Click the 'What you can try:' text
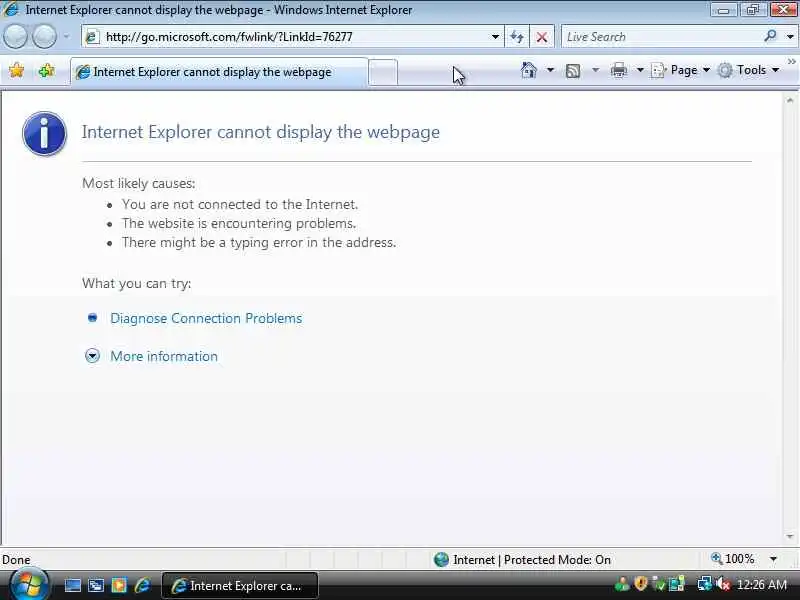This screenshot has width=800, height=600. (x=137, y=283)
